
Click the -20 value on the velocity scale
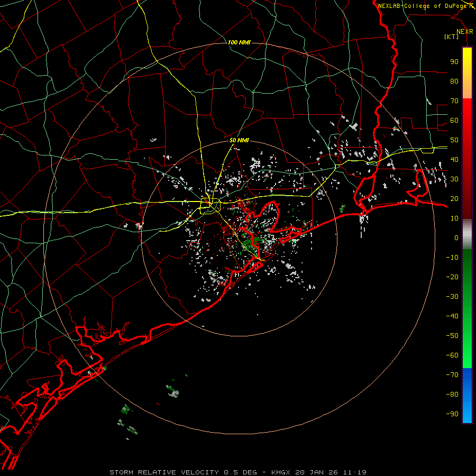[452, 277]
